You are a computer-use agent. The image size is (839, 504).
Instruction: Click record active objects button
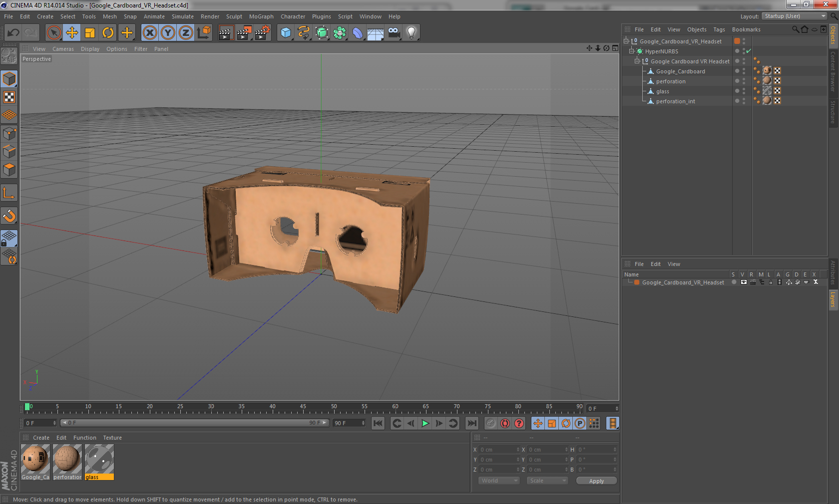click(x=491, y=423)
